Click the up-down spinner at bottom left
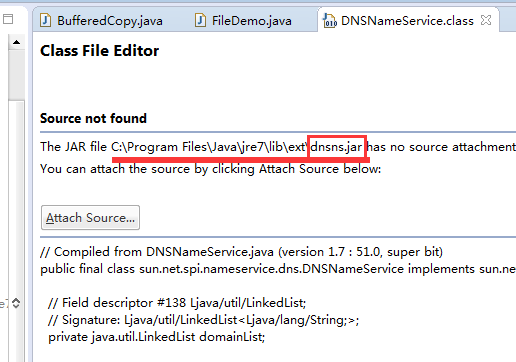 click(16, 303)
